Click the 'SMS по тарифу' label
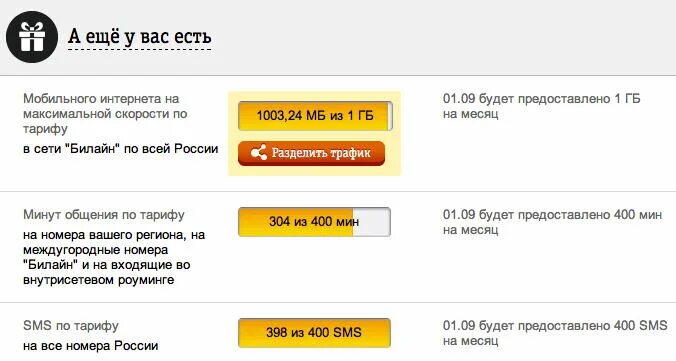 click(71, 326)
